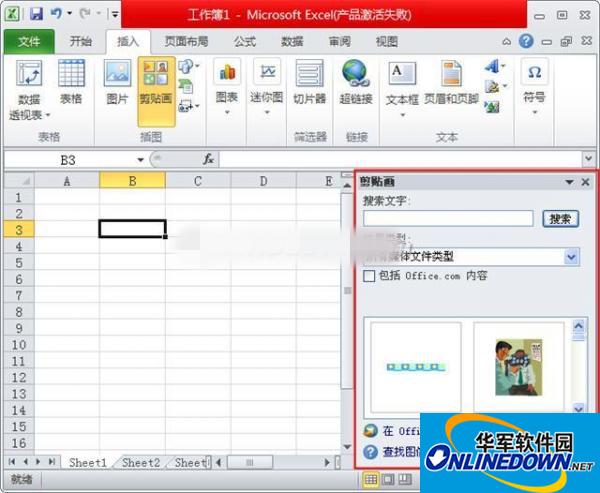Click in the 搜索文字 input field
600x493 pixels.
click(x=448, y=219)
